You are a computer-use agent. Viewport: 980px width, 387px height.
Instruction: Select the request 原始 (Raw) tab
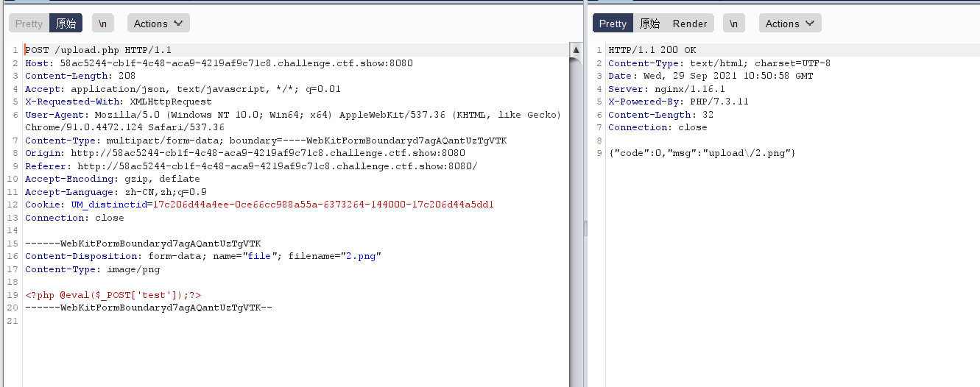click(x=66, y=24)
